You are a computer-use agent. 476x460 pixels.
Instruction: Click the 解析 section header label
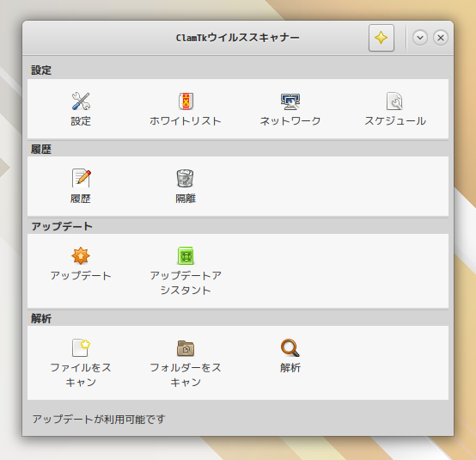[x=41, y=319]
